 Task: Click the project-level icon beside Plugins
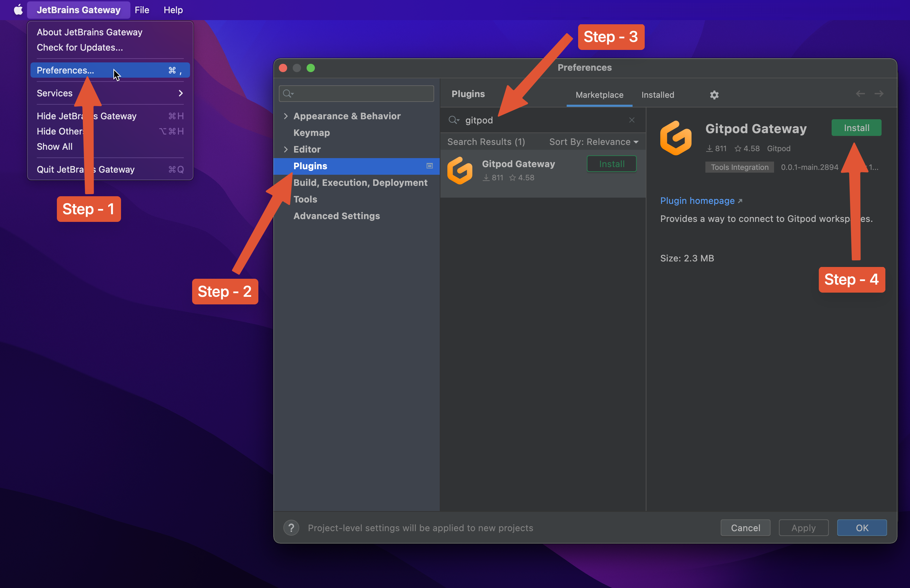[x=430, y=166]
